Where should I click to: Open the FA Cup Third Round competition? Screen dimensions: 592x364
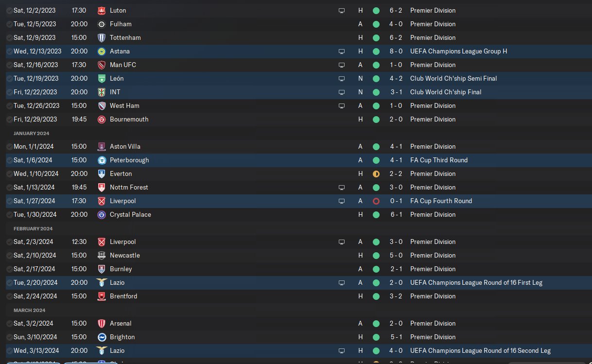439,160
